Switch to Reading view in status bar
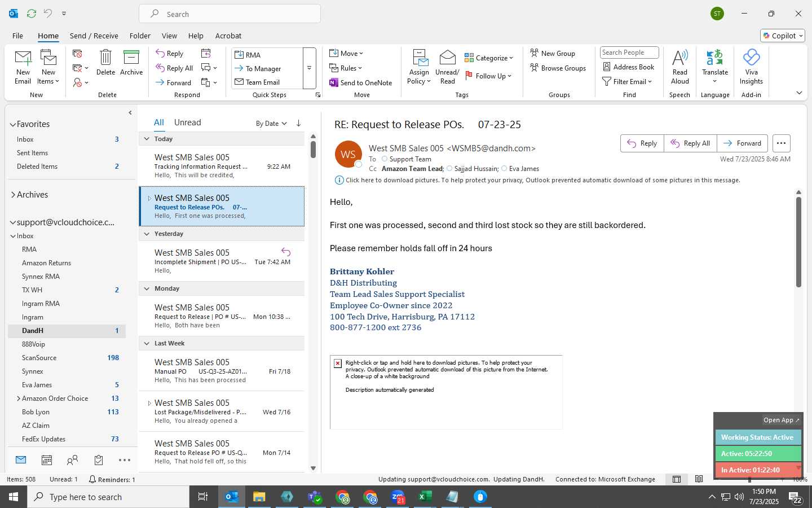Image resolution: width=812 pixels, height=508 pixels. coord(699,479)
